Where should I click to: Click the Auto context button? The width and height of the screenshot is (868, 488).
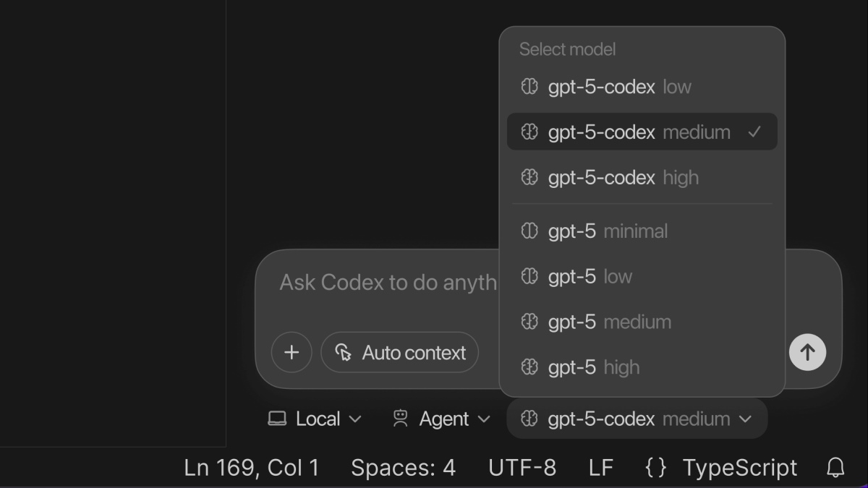[x=400, y=352]
